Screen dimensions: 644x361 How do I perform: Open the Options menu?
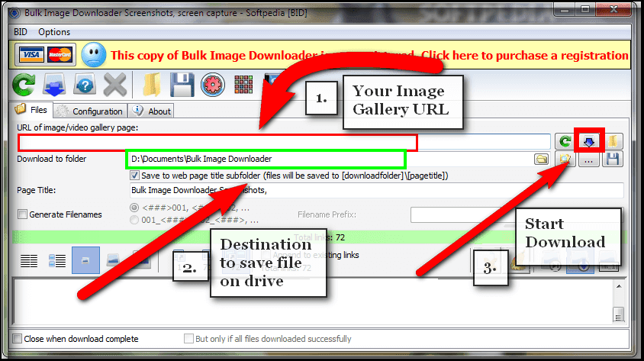coord(54,32)
